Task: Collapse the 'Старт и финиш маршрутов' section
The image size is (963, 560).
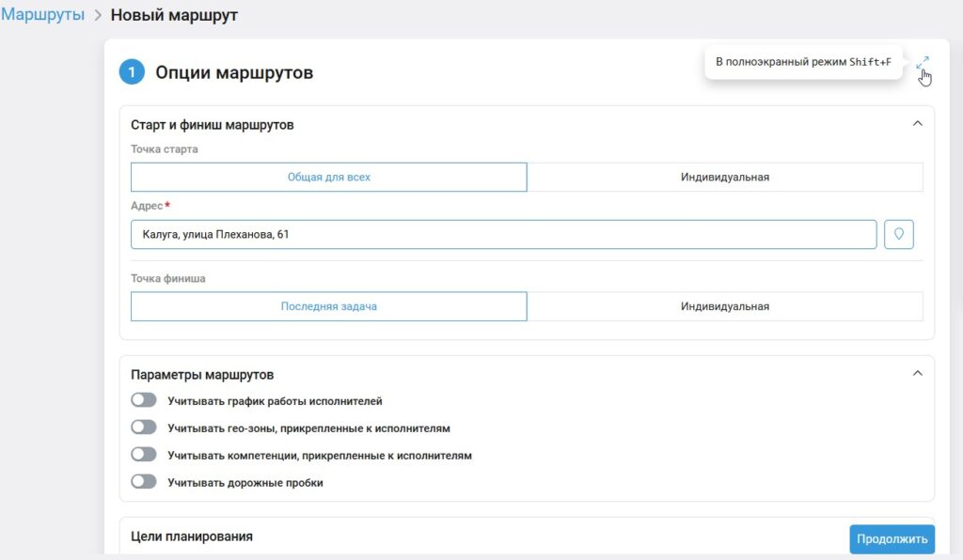Action: [918, 123]
